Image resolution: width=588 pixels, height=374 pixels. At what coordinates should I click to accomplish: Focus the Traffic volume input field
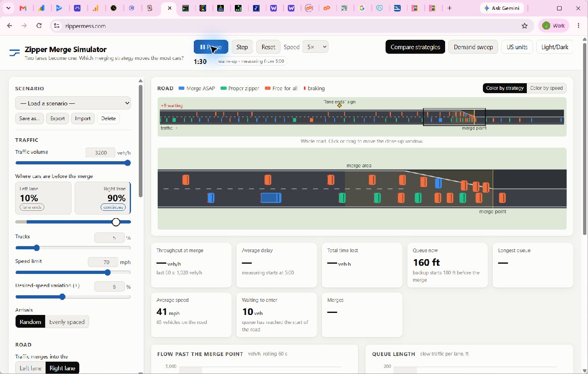101,153
